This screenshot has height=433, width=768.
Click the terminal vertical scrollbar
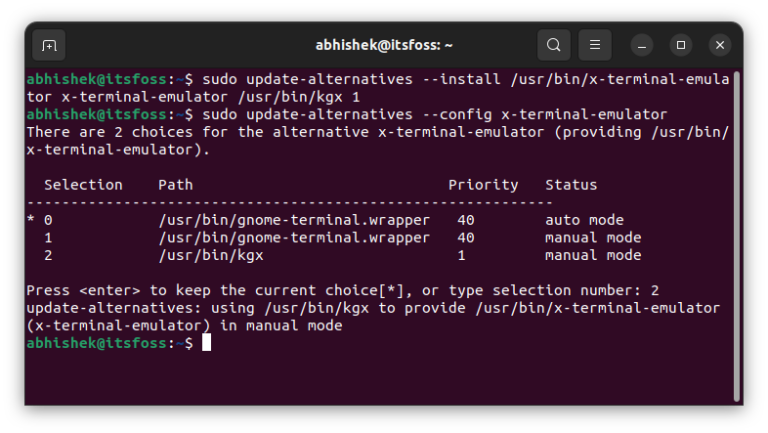tap(736, 236)
